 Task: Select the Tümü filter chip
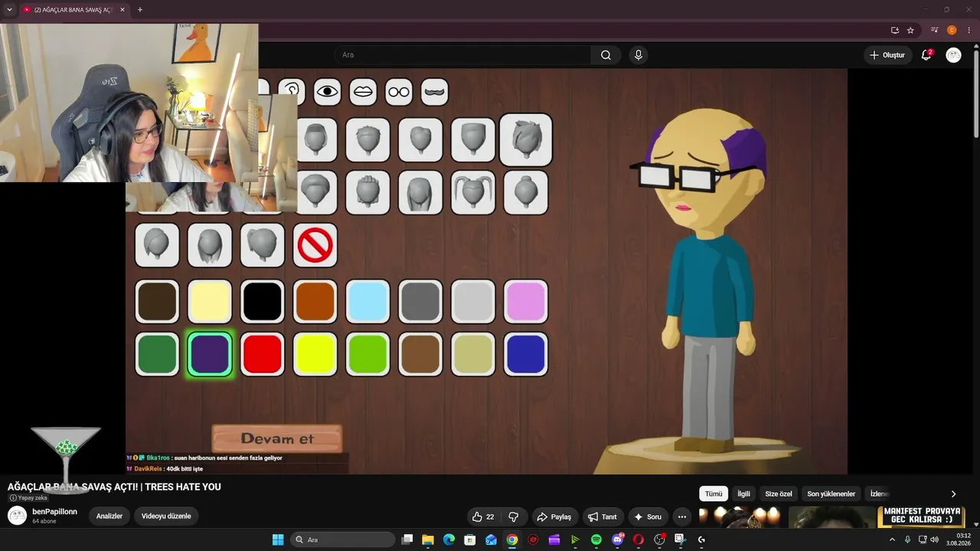(x=714, y=494)
